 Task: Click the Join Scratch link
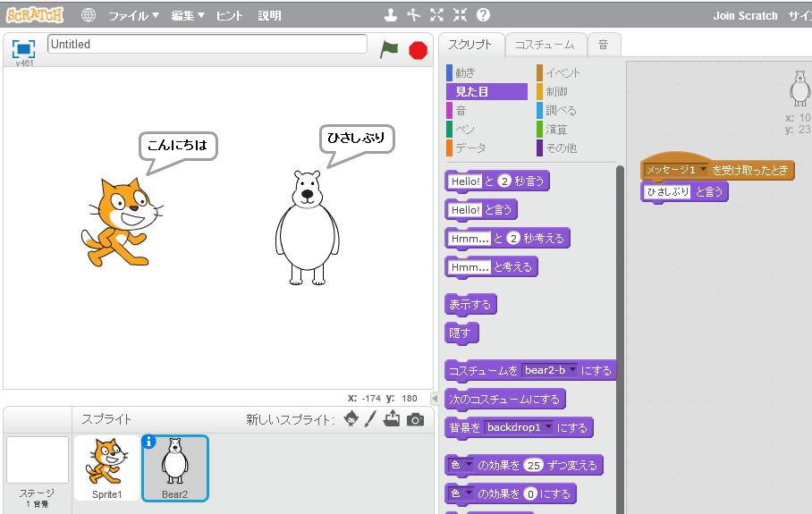click(745, 16)
